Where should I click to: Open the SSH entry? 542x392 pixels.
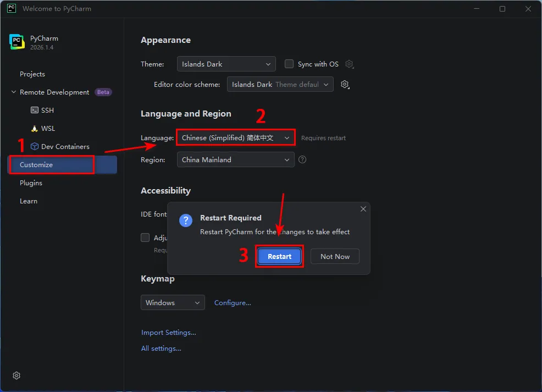coord(47,111)
